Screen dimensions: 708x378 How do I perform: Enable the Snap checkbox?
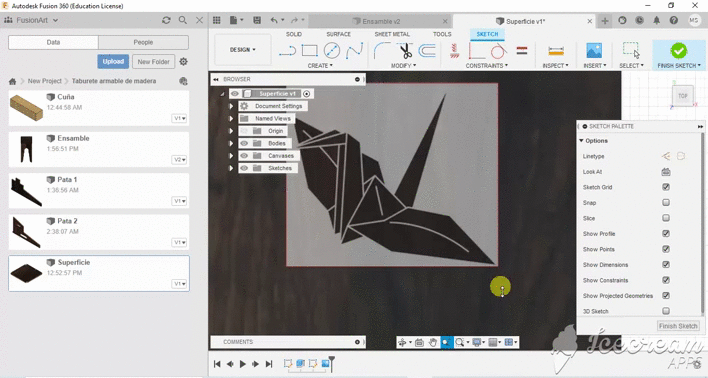pos(666,202)
